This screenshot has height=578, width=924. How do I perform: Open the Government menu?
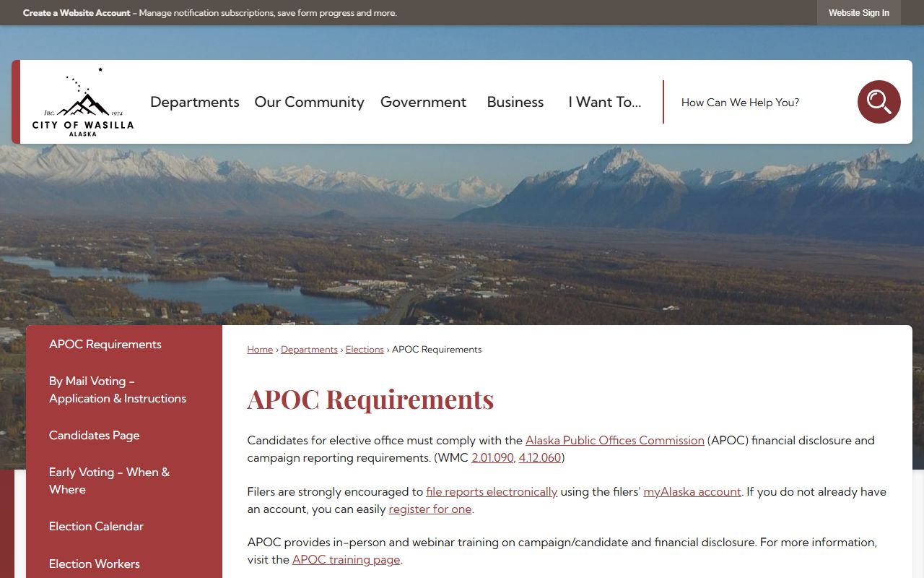tap(423, 102)
